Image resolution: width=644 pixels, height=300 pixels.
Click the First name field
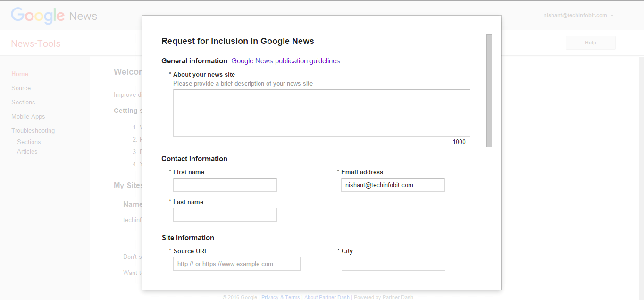pos(225,185)
